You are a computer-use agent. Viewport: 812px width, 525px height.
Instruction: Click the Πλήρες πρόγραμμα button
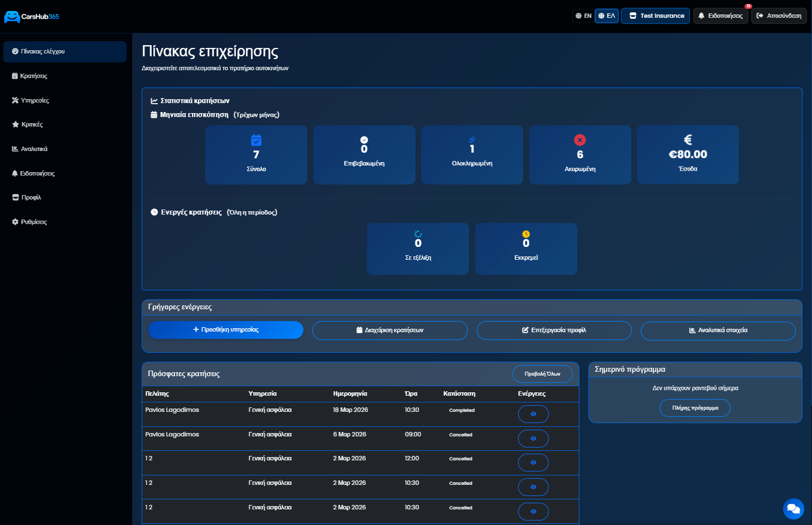point(695,408)
